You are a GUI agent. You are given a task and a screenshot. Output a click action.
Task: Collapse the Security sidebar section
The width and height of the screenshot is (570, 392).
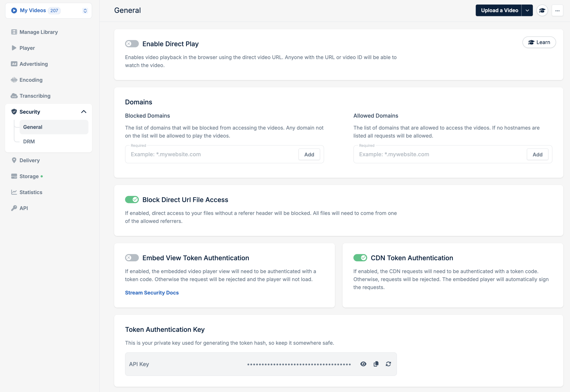click(x=83, y=112)
